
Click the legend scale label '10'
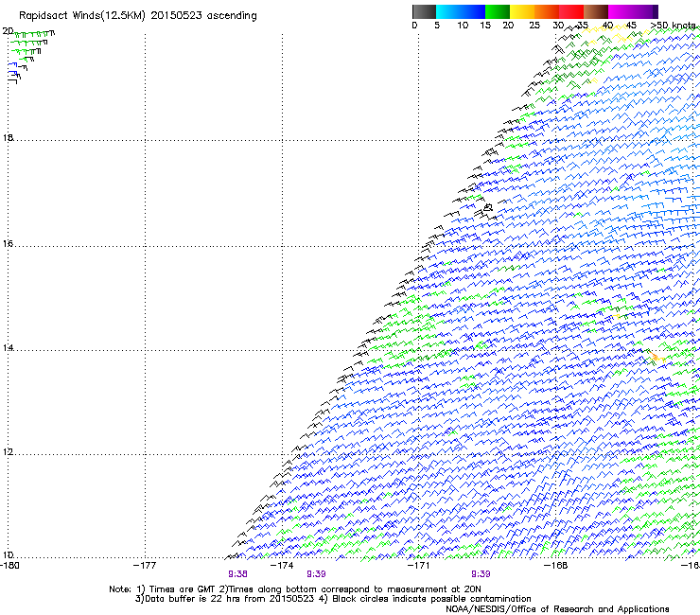(463, 25)
